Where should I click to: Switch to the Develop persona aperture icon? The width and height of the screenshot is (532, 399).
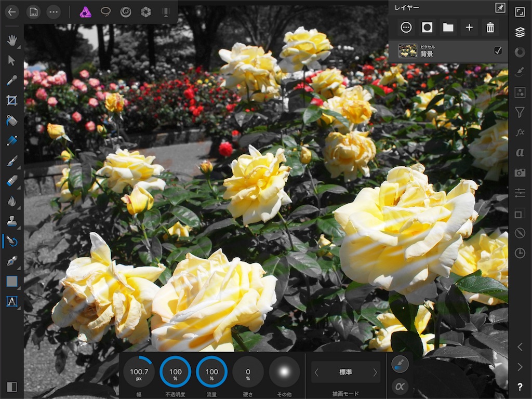coord(146,12)
